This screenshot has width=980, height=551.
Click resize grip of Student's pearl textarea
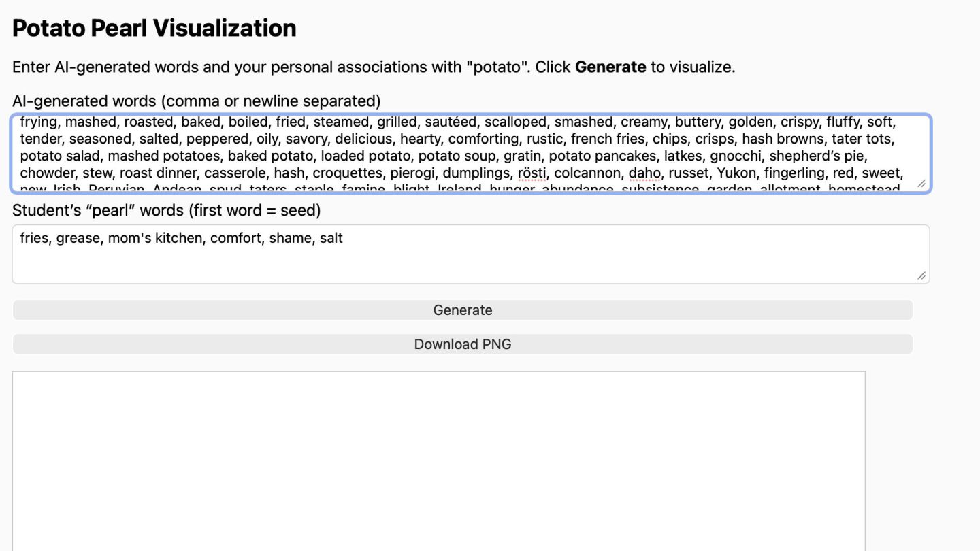[x=921, y=275]
